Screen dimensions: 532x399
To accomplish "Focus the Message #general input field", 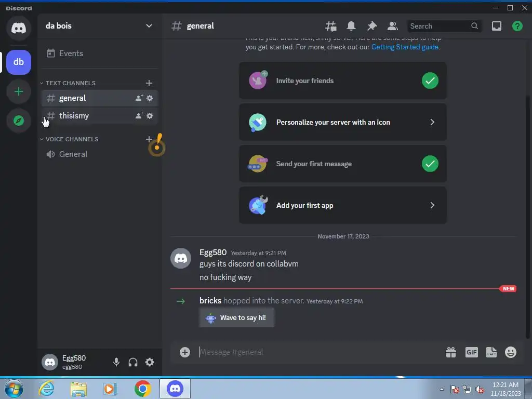I will click(319, 352).
